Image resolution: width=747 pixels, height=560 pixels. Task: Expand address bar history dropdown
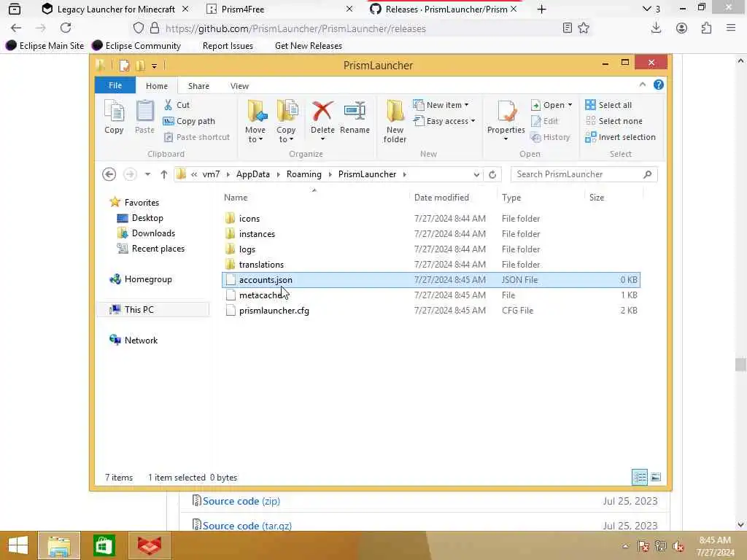[x=476, y=174]
